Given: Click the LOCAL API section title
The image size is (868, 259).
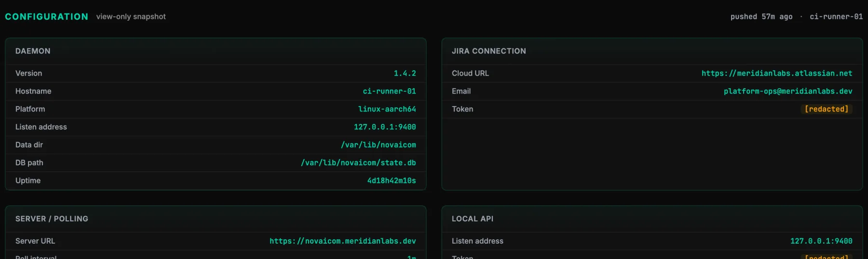Looking at the screenshot, I should [473, 219].
